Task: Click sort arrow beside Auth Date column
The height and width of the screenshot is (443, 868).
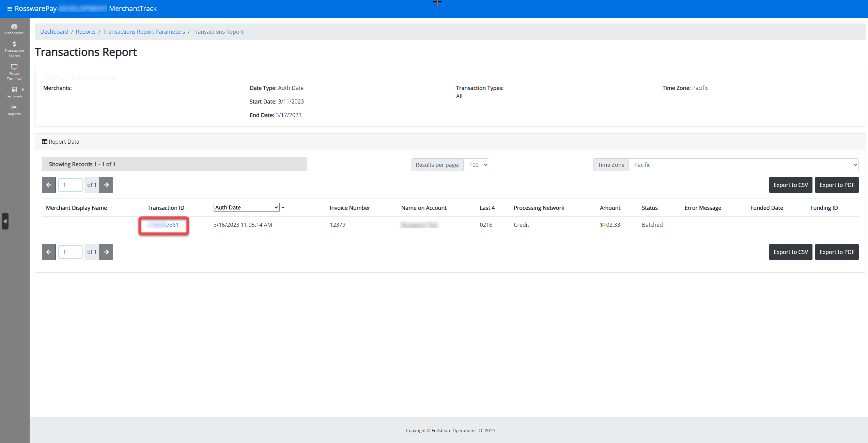Action: [283, 207]
